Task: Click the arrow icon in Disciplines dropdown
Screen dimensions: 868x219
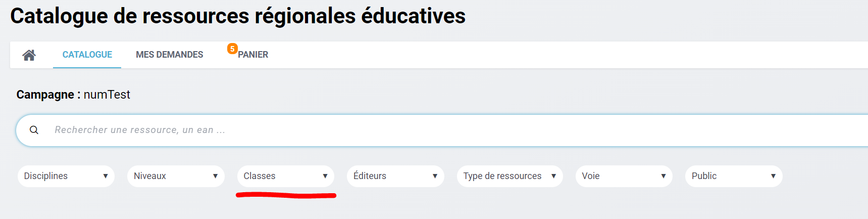Action: (106, 176)
